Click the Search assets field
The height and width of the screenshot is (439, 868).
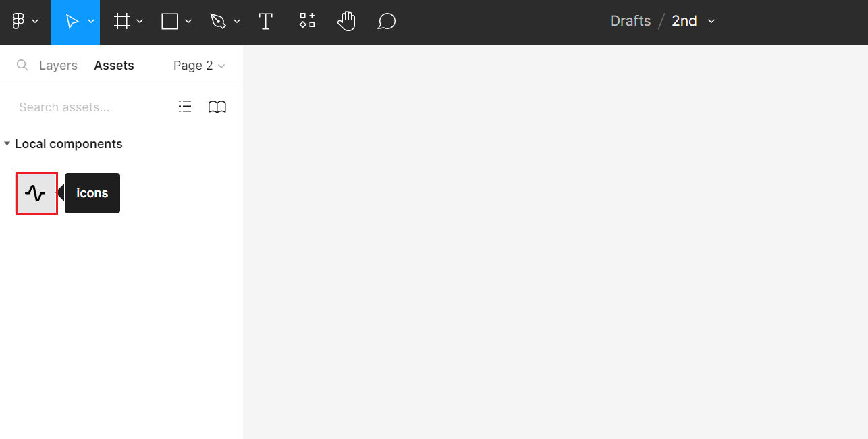[88, 107]
